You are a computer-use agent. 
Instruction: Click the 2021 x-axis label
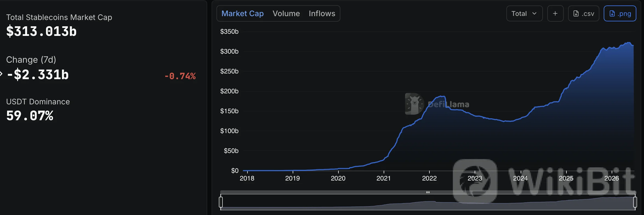pyautogui.click(x=383, y=178)
